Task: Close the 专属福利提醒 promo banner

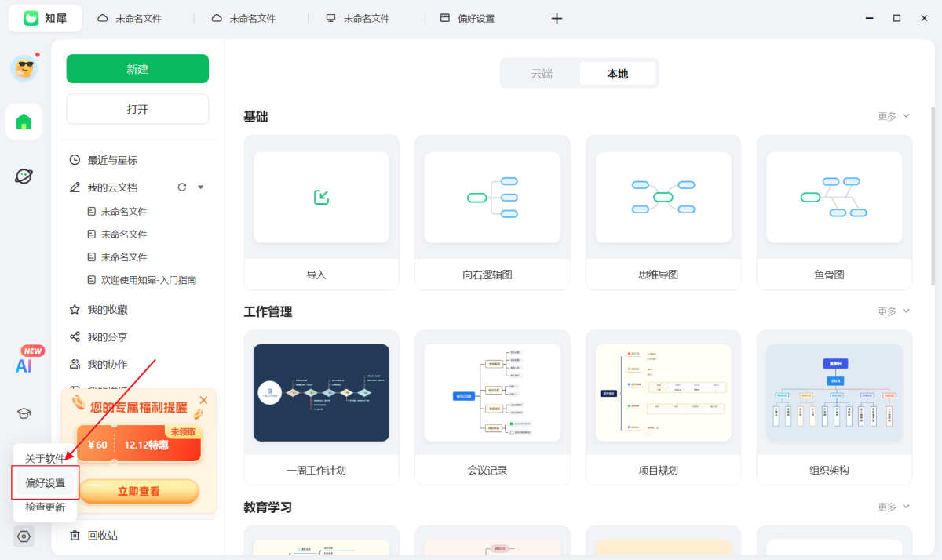Action: coord(204,400)
